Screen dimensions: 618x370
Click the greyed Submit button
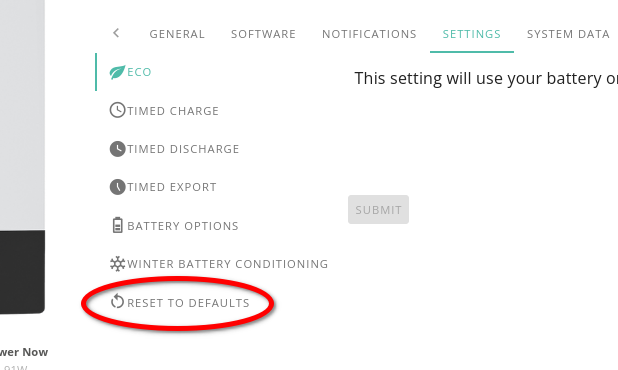click(378, 210)
